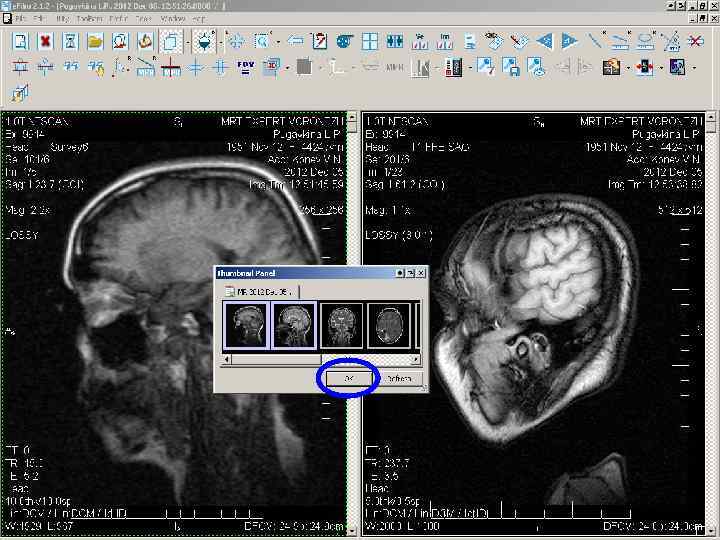Click the left arrow back icon beside zoom
Viewport: 720px width, 540px height.
295,41
